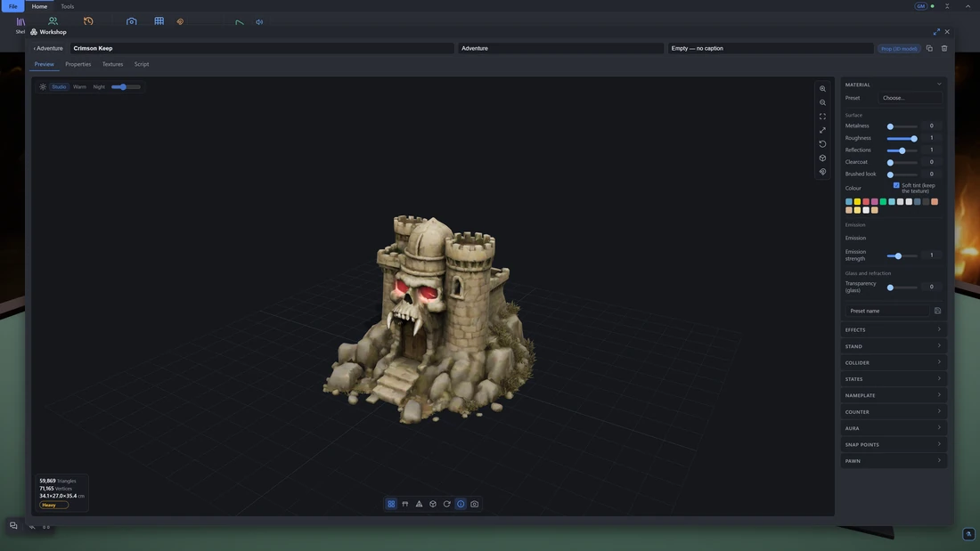Image resolution: width=980 pixels, height=551 pixels.
Task: Open the Textures tab
Action: coord(112,64)
